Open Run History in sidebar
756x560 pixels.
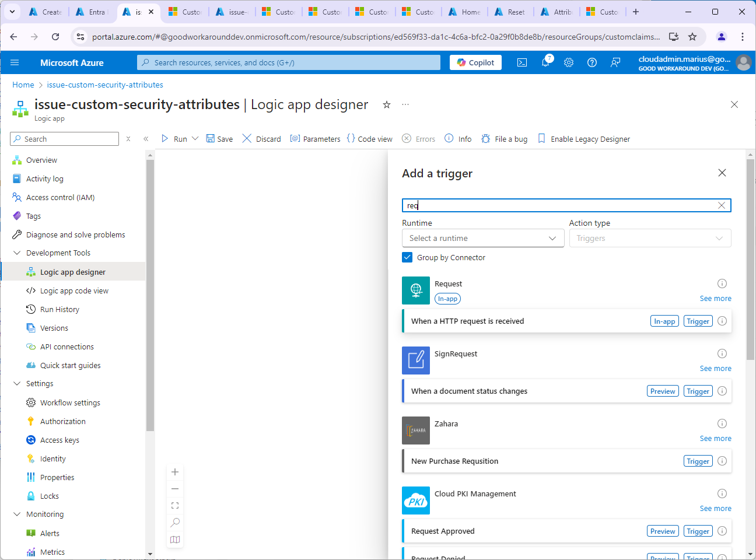coord(60,309)
